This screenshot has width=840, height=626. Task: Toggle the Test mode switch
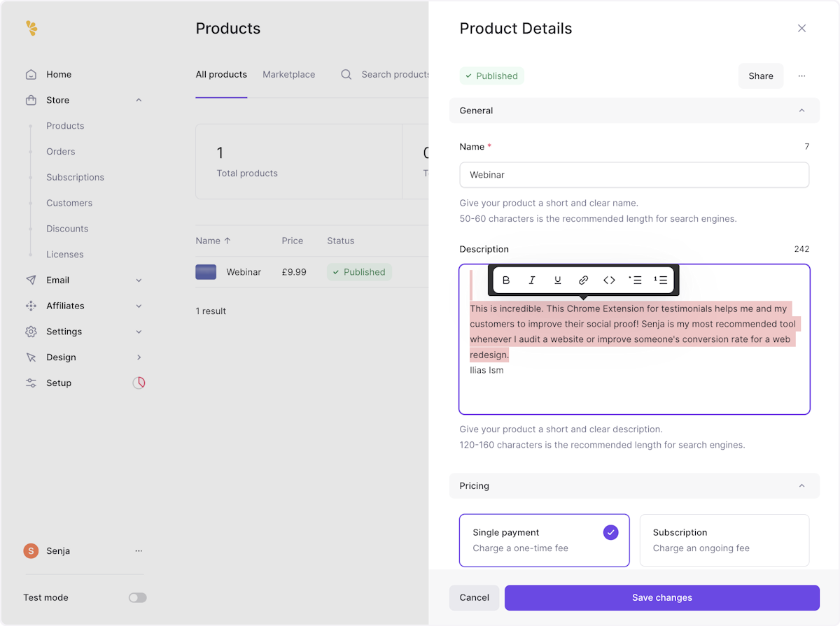click(x=137, y=598)
